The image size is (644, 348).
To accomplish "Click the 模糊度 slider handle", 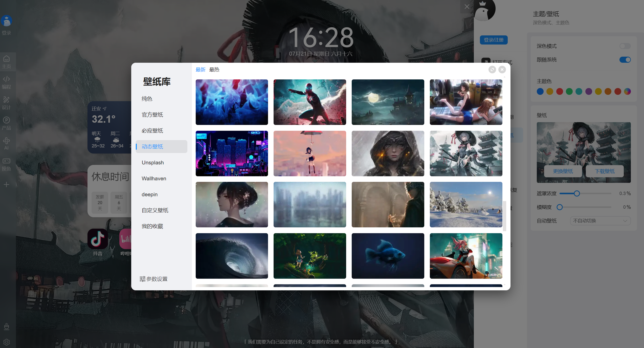I will click(560, 207).
